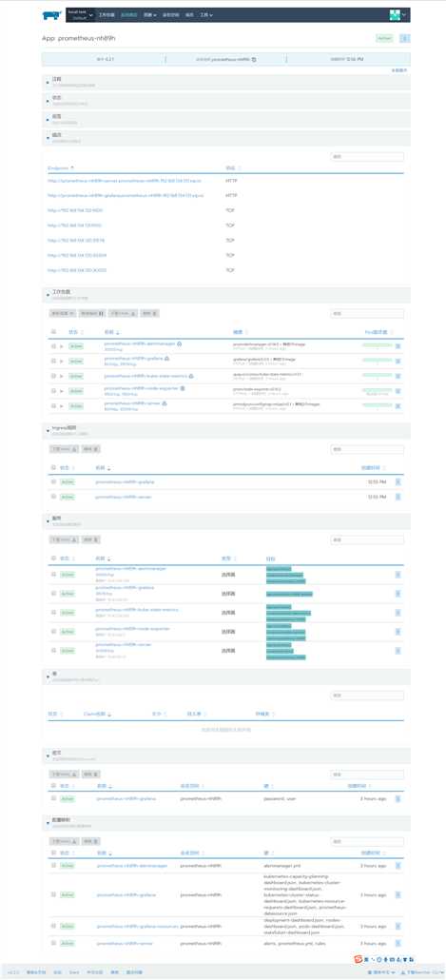This screenshot has height=980, width=446.
Task: Open the local/Default cluster project dropdown
Action: point(81,14)
